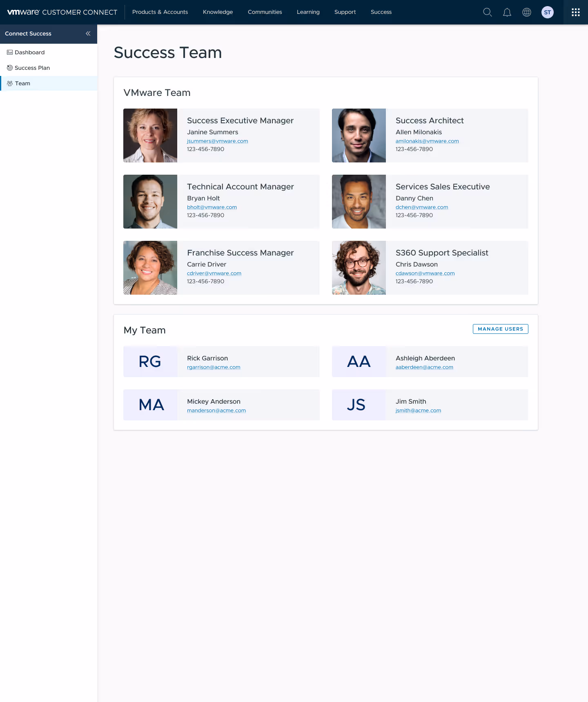Image resolution: width=588 pixels, height=702 pixels.
Task: Click Danny Chen's photo
Action: (x=359, y=202)
